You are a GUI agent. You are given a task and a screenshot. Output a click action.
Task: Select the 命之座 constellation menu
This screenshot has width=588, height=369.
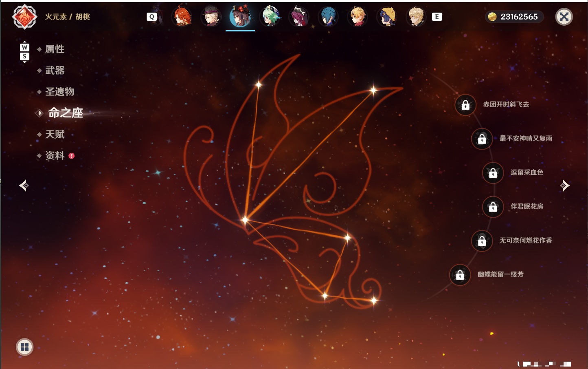point(65,113)
